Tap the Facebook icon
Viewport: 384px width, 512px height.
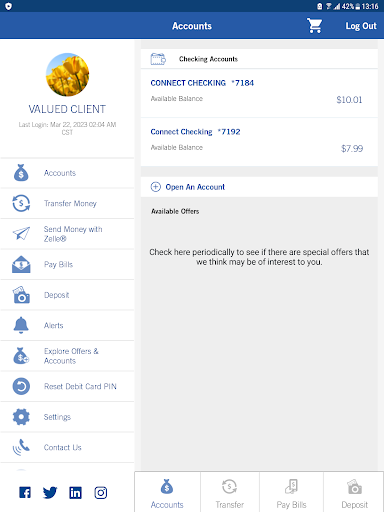[25, 492]
